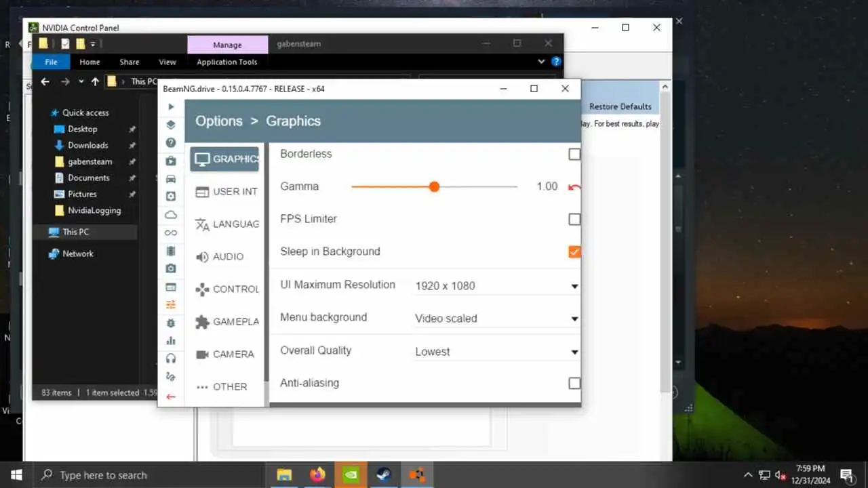The height and width of the screenshot is (488, 868).
Task: Select the AUDIO options tab
Action: 224,257
